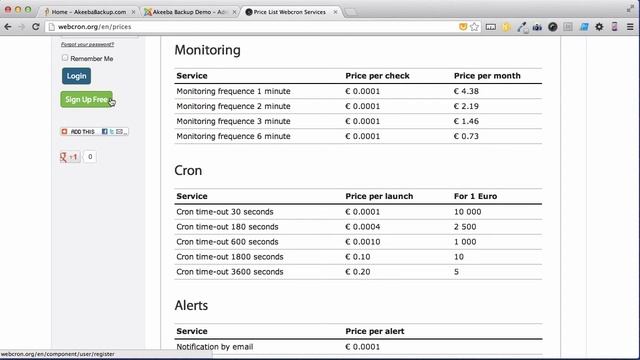Share by email via AddThis bar
The image size is (640, 360).
(x=119, y=131)
